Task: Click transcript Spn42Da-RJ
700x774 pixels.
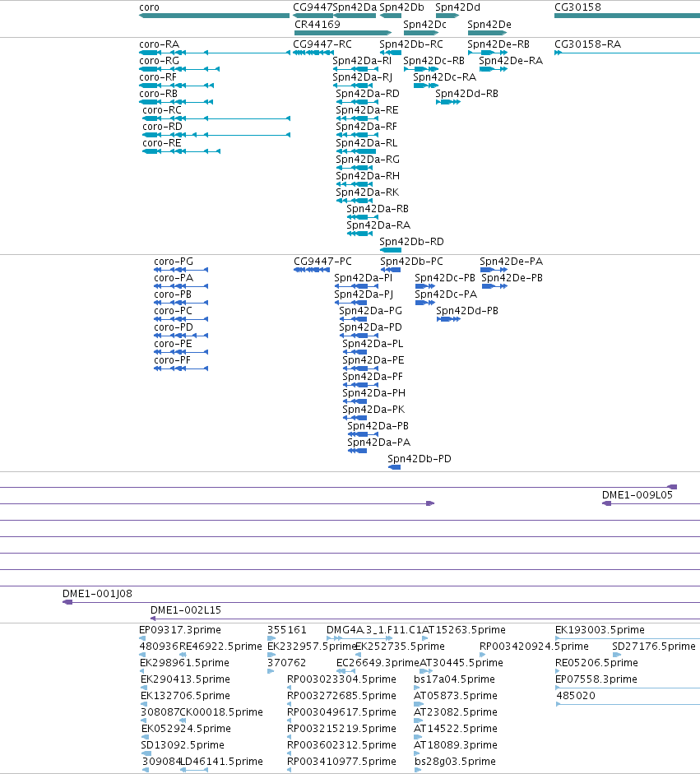Action: 355,86
